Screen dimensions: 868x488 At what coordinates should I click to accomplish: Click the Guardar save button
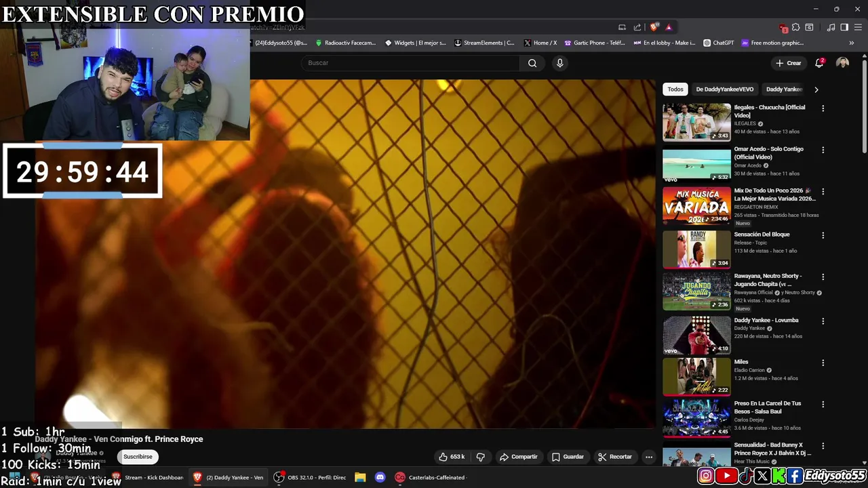click(x=568, y=457)
